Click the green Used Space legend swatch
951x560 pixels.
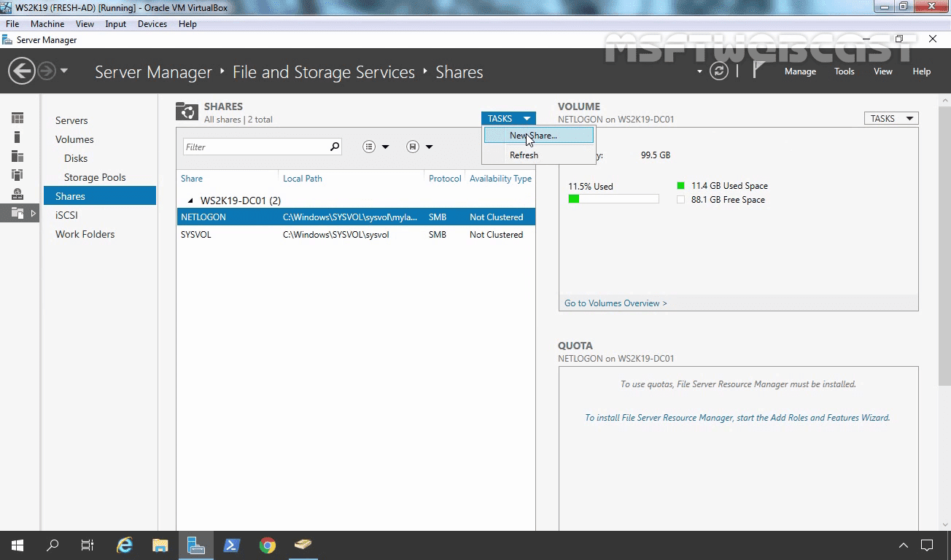click(x=680, y=186)
